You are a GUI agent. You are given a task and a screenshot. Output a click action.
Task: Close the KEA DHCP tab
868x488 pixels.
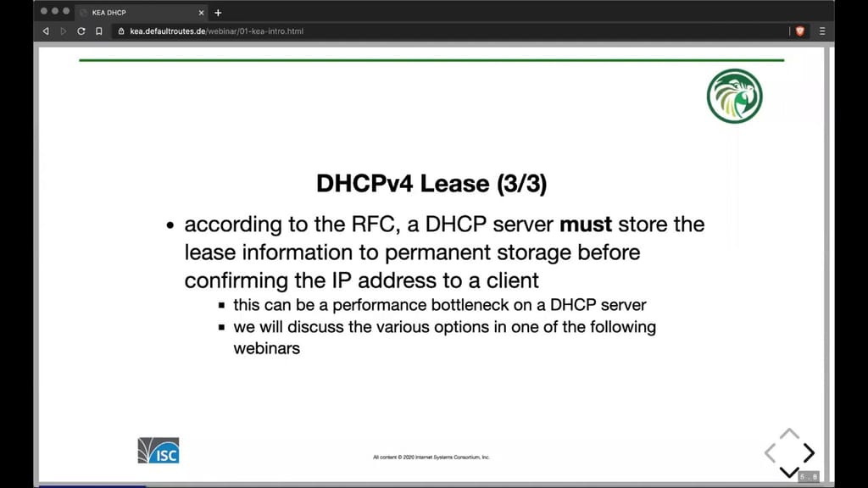[201, 13]
